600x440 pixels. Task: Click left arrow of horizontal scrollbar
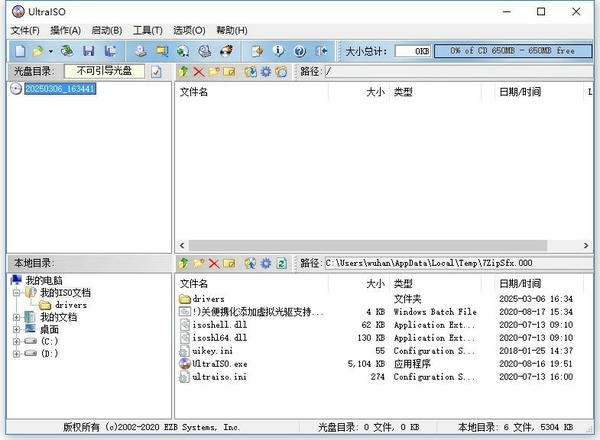click(182, 246)
